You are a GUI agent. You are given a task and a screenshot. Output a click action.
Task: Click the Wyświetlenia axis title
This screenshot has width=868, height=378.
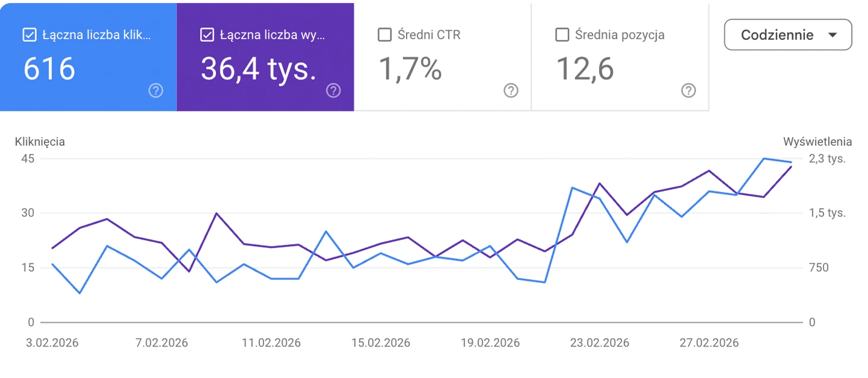click(818, 141)
